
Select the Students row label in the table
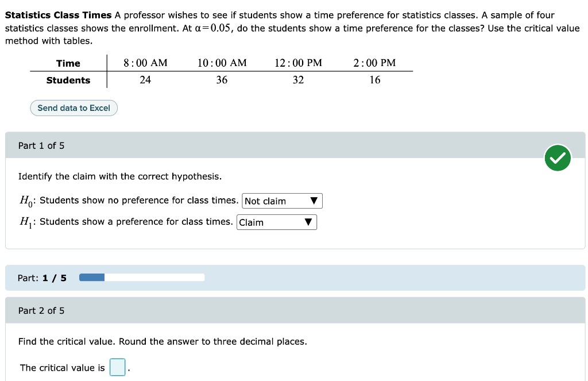[68, 80]
